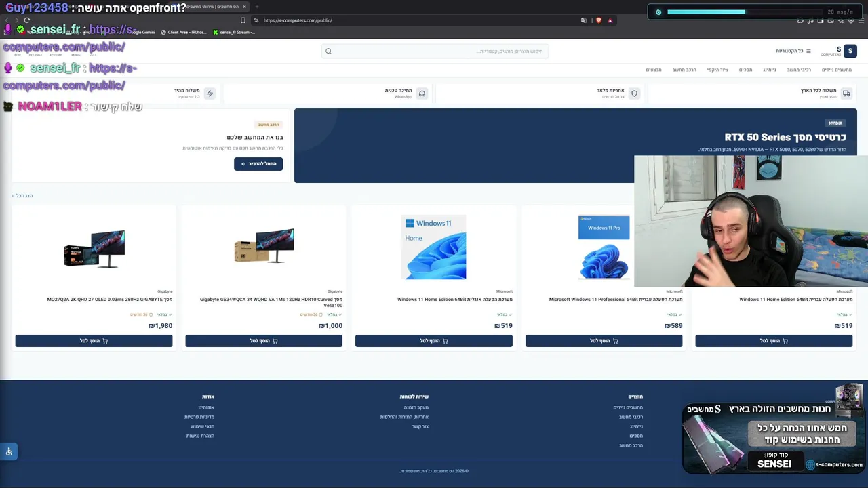Click the delivery truck icon for משלוח לכל הארץ
Viewport: 868px width, 488px height.
point(846,94)
